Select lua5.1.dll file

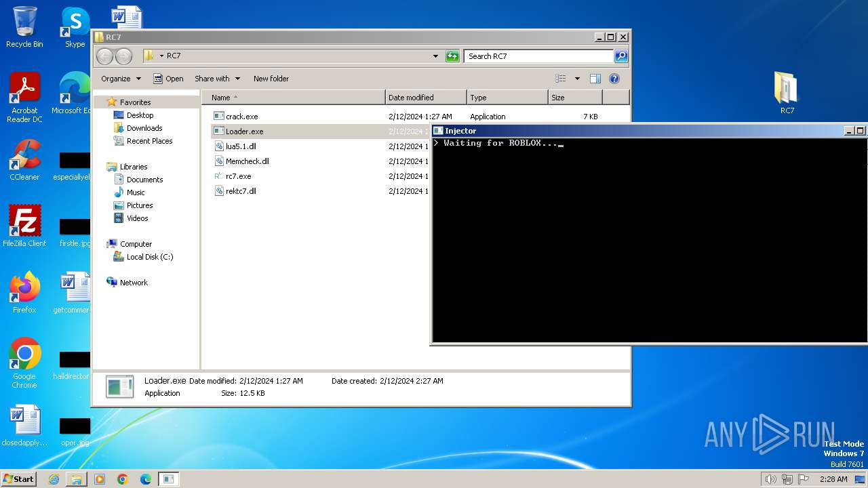tap(235, 146)
